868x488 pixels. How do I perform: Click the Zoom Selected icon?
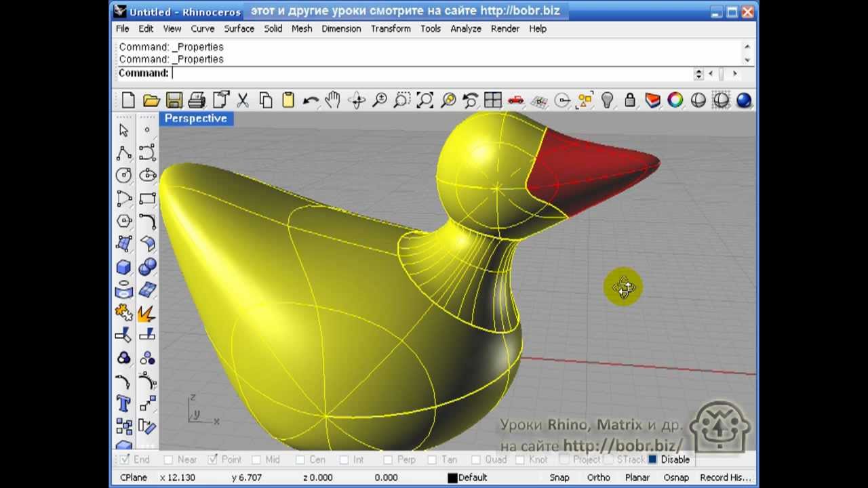point(448,100)
